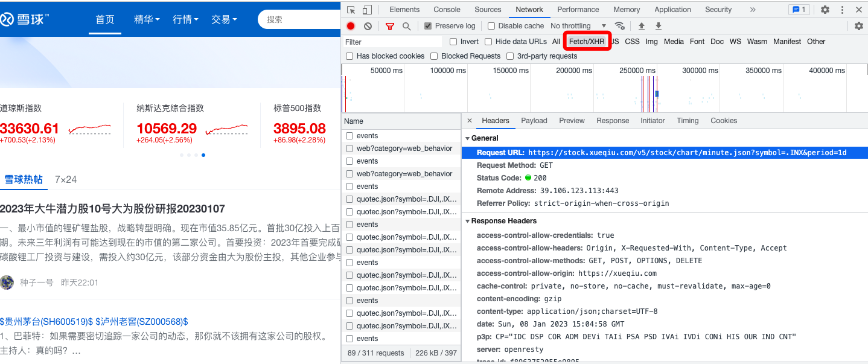View the Preview tab of the request
The width and height of the screenshot is (868, 364).
572,121
